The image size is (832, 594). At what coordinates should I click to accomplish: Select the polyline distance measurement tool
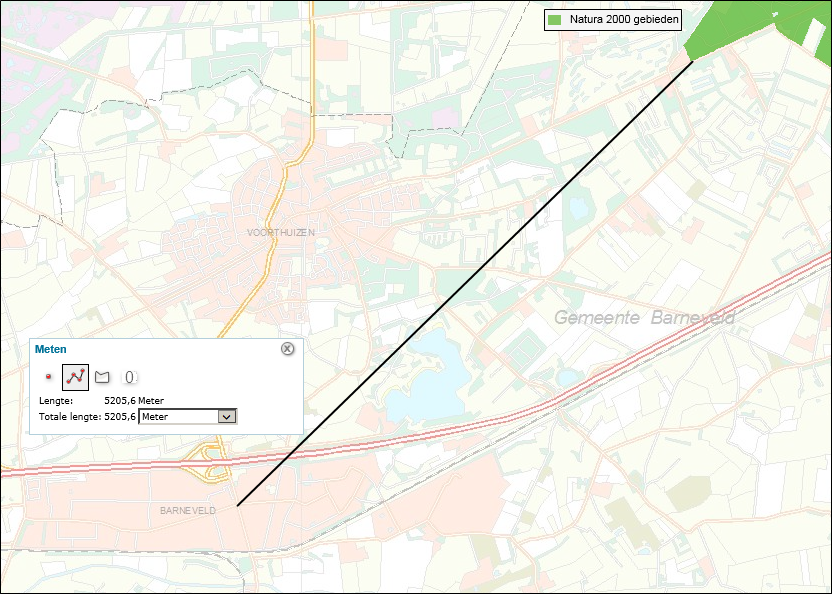point(75,377)
